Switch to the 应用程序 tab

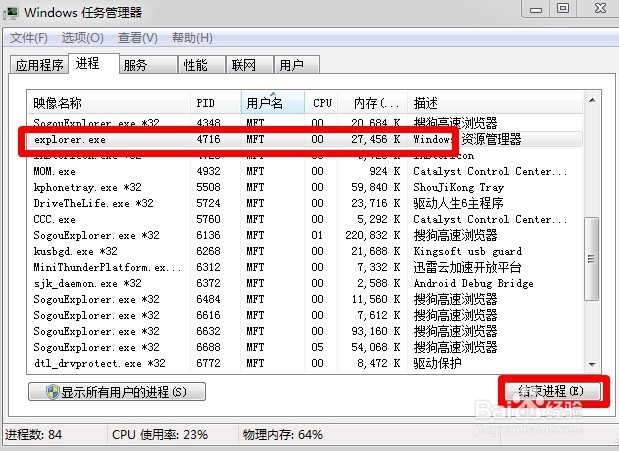point(39,65)
